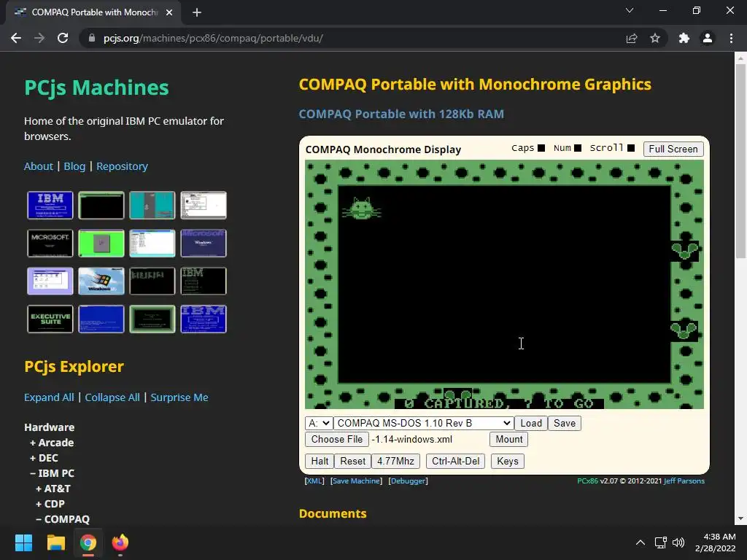Expand the AT&T tree node
The image size is (747, 560).
[x=53, y=488]
